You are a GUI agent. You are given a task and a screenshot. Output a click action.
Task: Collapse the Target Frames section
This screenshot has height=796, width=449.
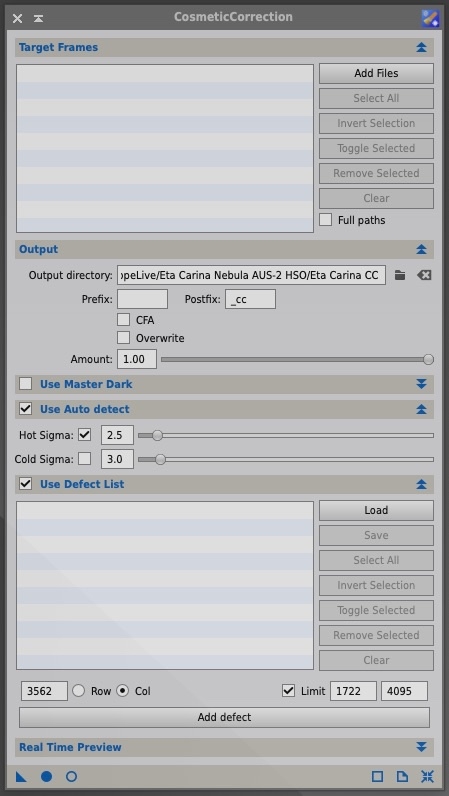(421, 48)
